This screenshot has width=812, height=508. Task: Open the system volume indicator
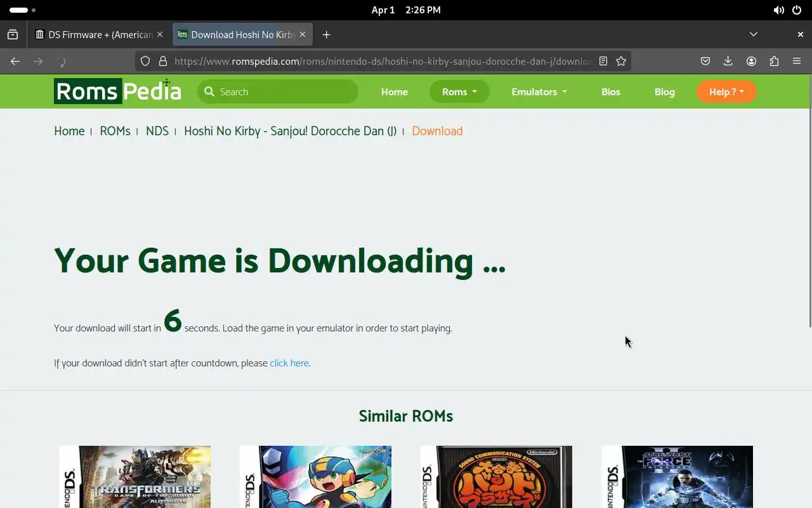[778, 10]
